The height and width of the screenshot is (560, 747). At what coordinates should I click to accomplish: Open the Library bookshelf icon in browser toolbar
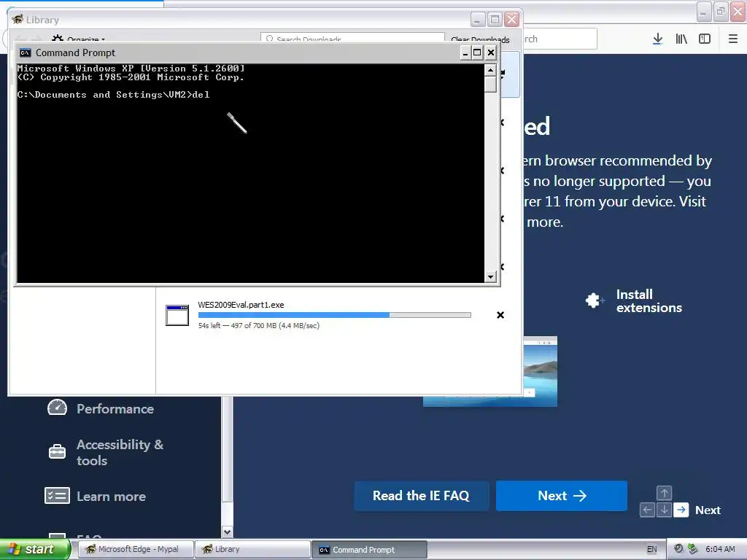tap(681, 39)
